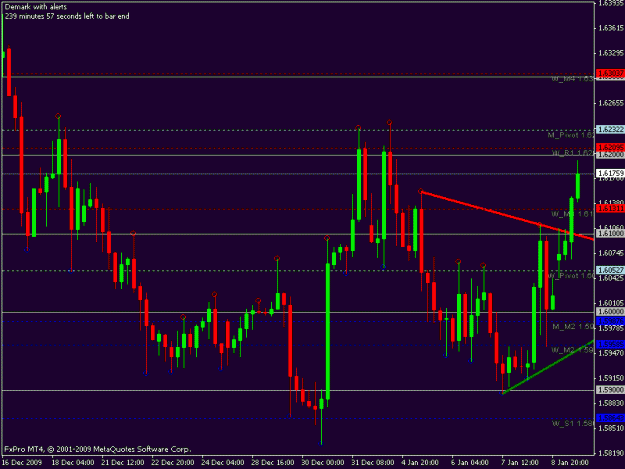The height and width of the screenshot is (469, 625).
Task: Click the 'Demark with alerts' indicator label
Action: [x=36, y=7]
